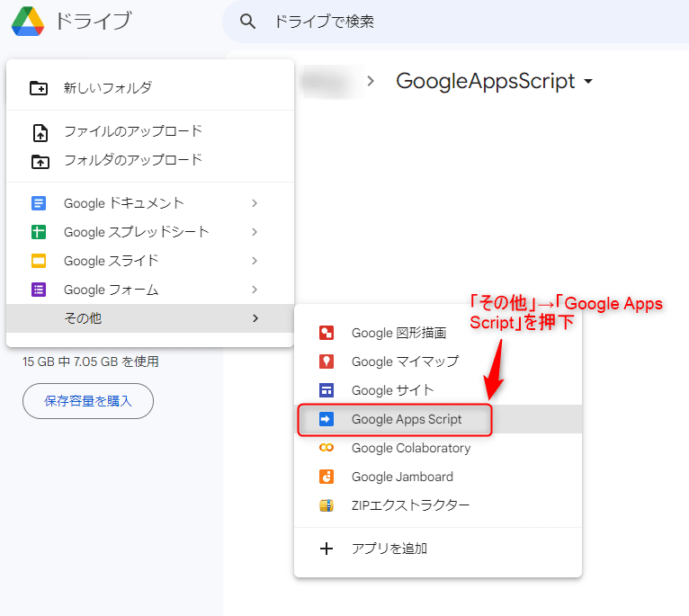Click the Google Apps Script arrow icon
Viewport: 689px width, 616px height.
pyautogui.click(x=326, y=419)
